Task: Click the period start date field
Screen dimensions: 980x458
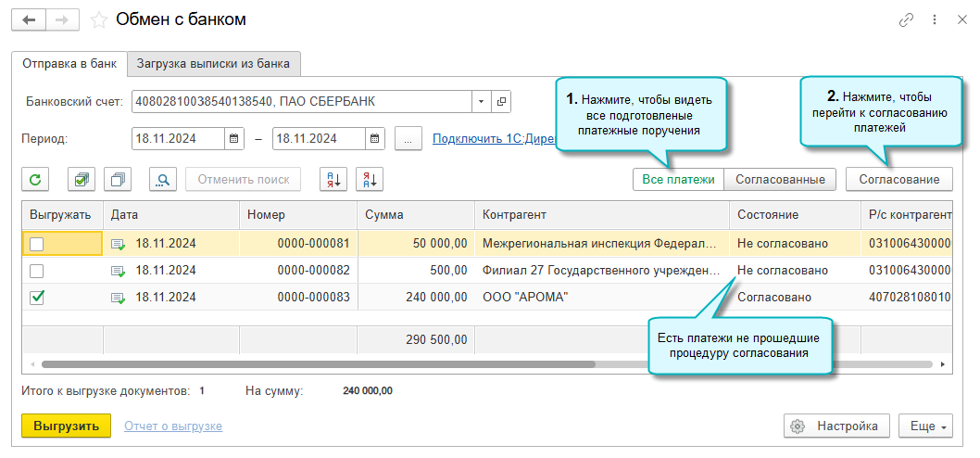Action: 179,138
